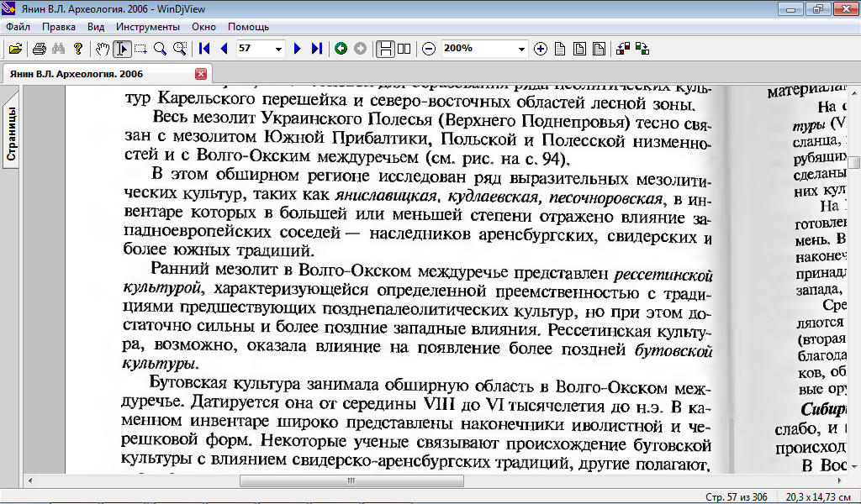Open Find with the binoculars icon

click(x=58, y=49)
